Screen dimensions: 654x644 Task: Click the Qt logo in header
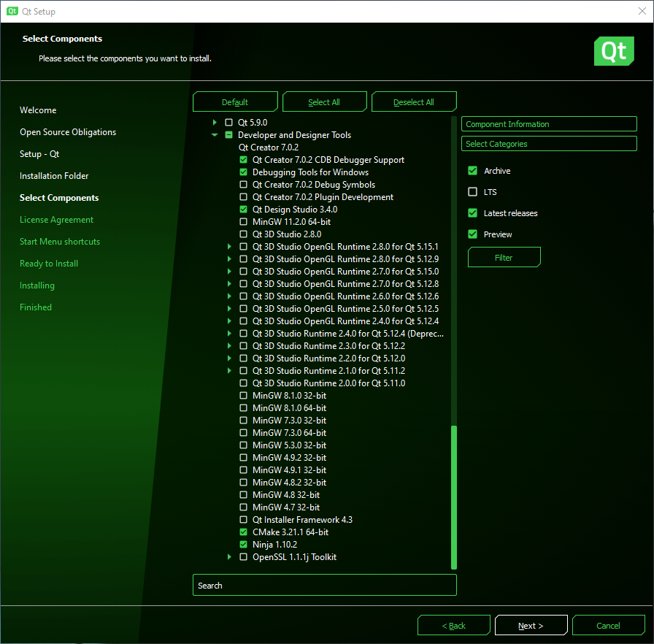pyautogui.click(x=614, y=51)
